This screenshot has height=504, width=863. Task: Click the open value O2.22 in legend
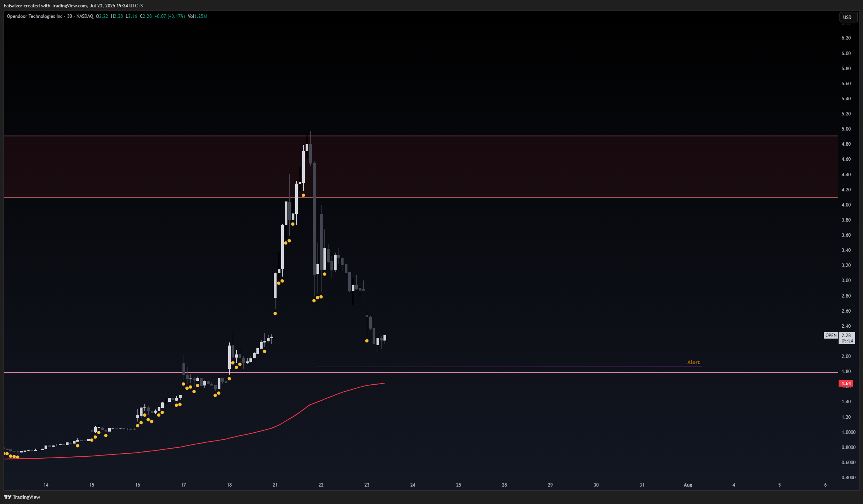click(102, 16)
